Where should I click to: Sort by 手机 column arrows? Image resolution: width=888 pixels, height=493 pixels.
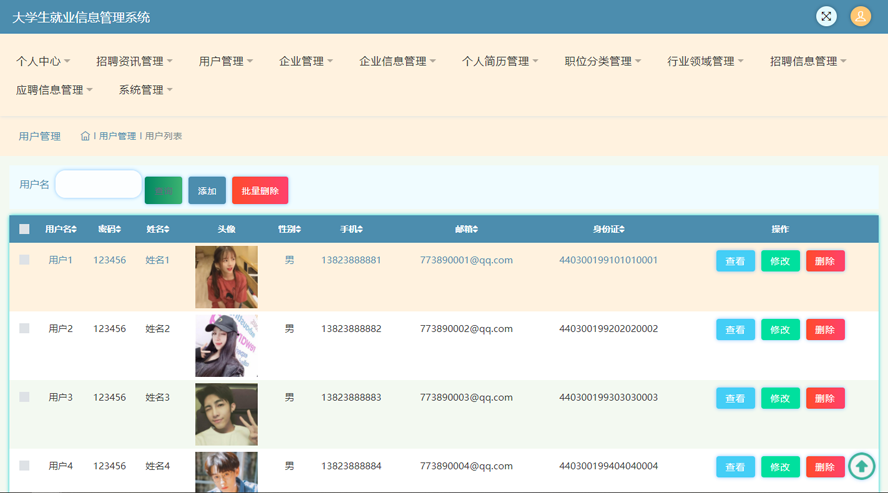click(x=360, y=229)
